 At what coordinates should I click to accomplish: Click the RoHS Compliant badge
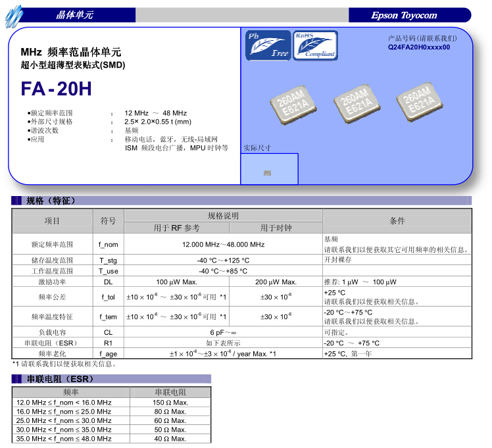tap(315, 45)
